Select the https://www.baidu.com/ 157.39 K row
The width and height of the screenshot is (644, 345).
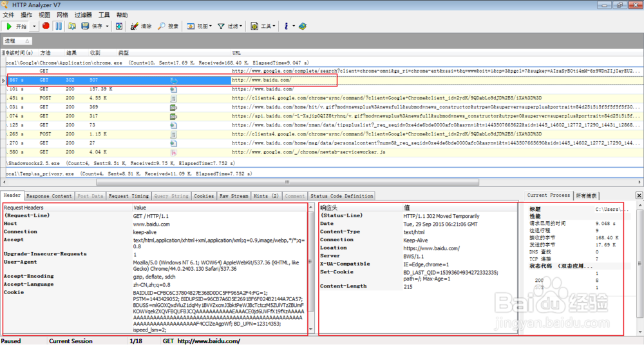click(325, 89)
